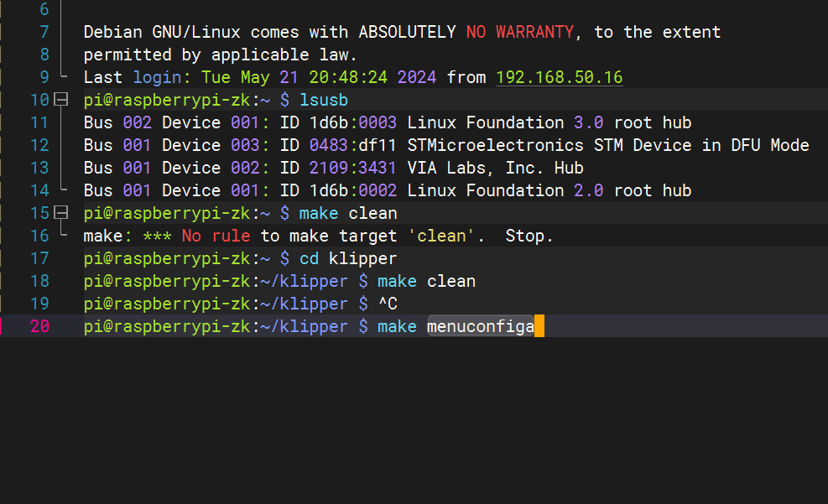
Task: Click the VIA Labs, Inc. Hub entry
Action: pyautogui.click(x=495, y=168)
